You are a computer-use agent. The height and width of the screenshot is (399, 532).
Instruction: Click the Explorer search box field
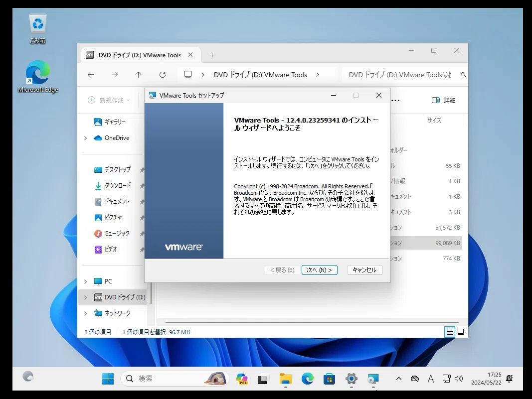click(404, 75)
